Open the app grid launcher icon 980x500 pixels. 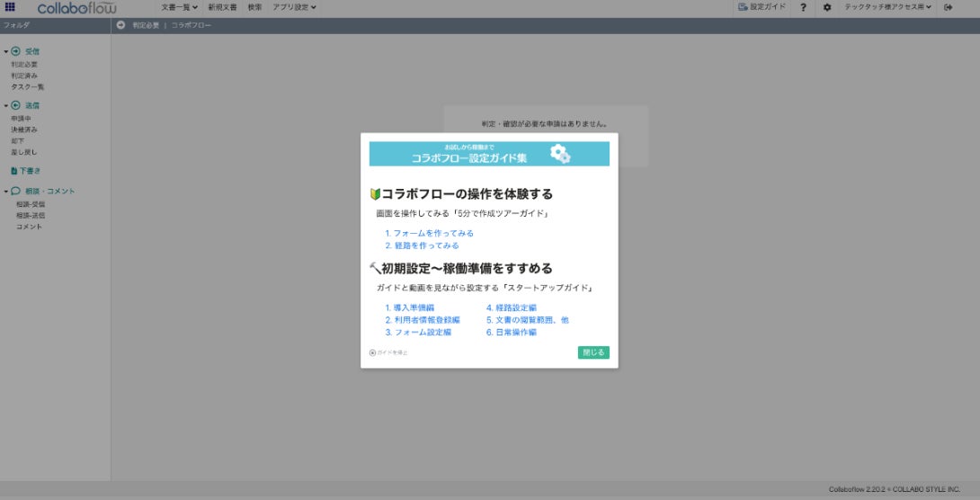tap(10, 7)
